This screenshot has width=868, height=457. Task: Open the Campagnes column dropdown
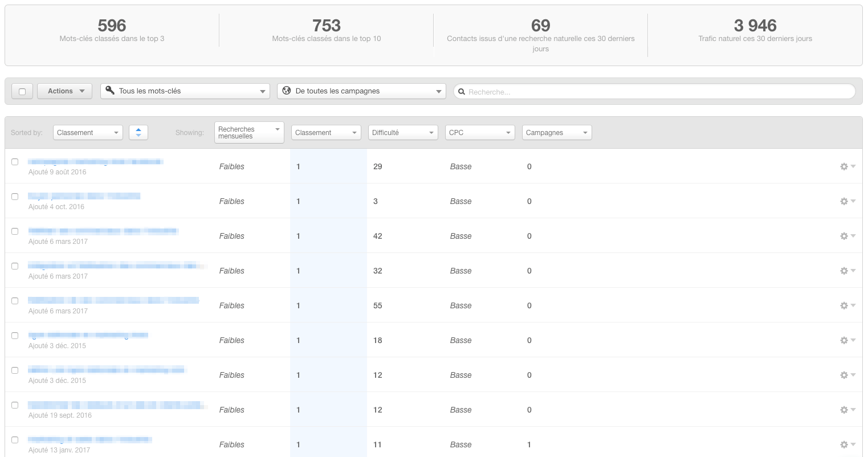557,132
